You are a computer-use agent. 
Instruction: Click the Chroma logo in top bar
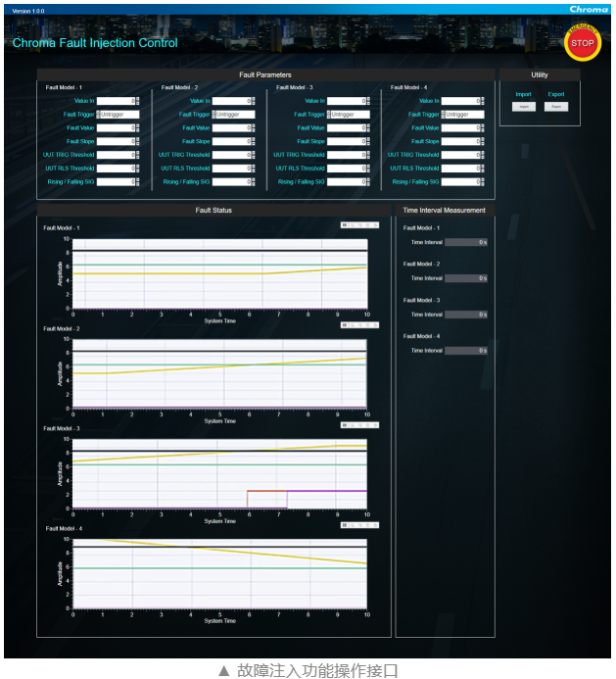click(x=589, y=9)
